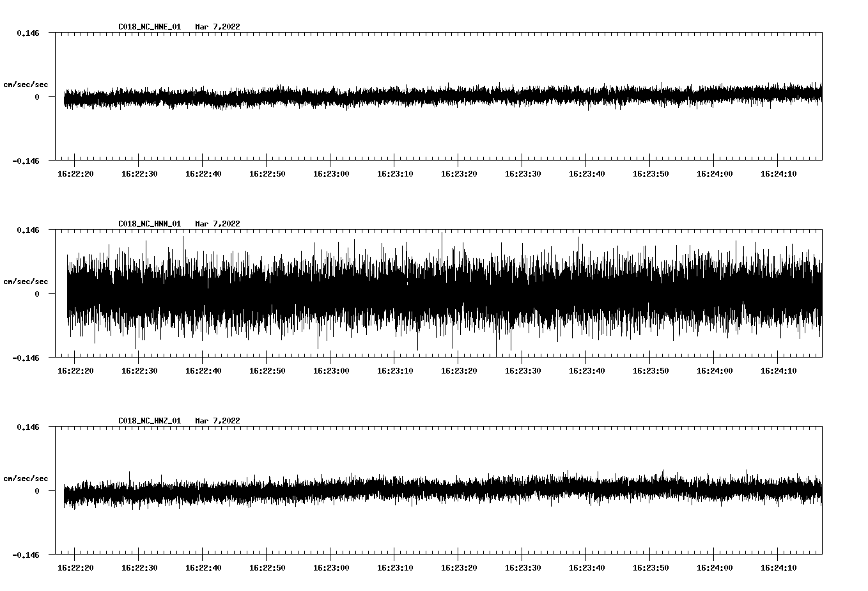Click the C018_NC_HNZ_01 channel title
Screen dimensions: 868x591
(x=150, y=421)
